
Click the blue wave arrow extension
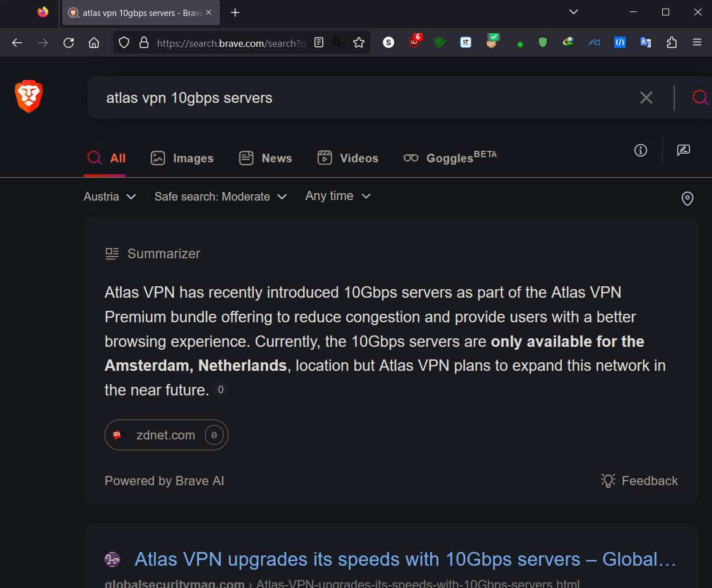(594, 42)
